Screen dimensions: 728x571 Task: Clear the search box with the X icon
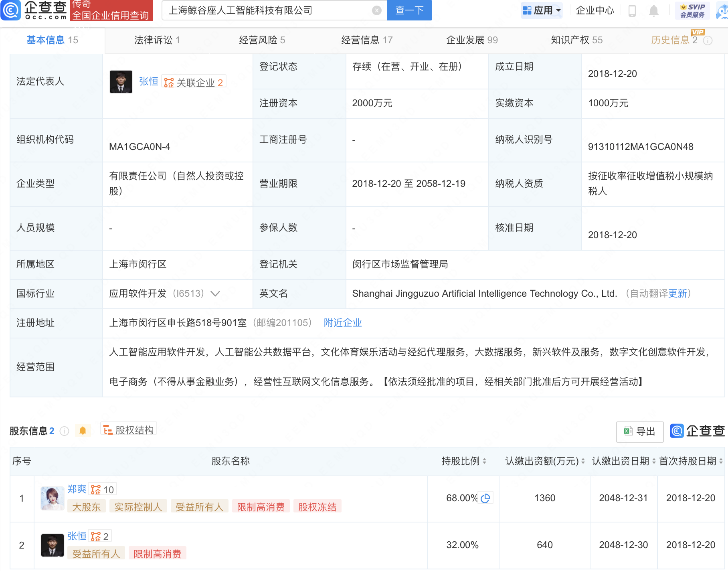(x=376, y=10)
